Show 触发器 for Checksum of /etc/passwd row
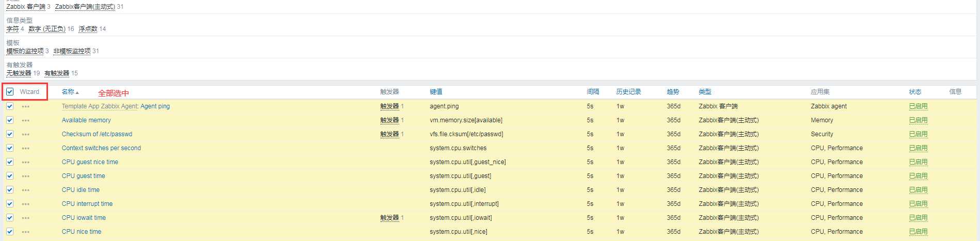The height and width of the screenshot is (241, 980). pyautogui.click(x=389, y=134)
